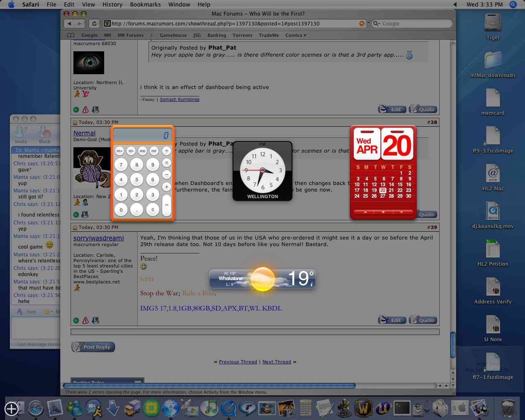
Task: Open the Trash in the Dock
Action: 509,408
